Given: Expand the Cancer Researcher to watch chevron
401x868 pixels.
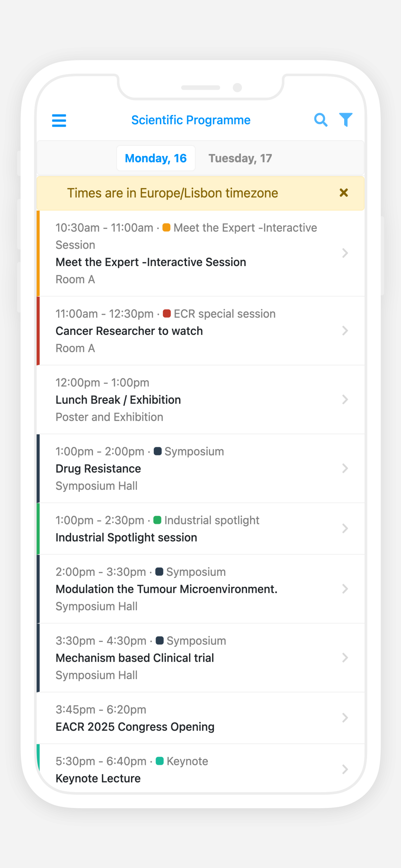Looking at the screenshot, I should 345,331.
